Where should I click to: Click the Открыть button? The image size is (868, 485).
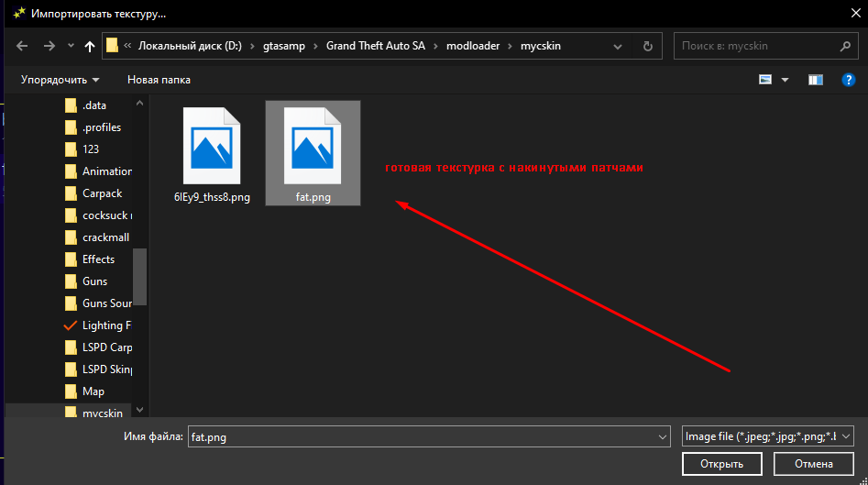click(721, 464)
